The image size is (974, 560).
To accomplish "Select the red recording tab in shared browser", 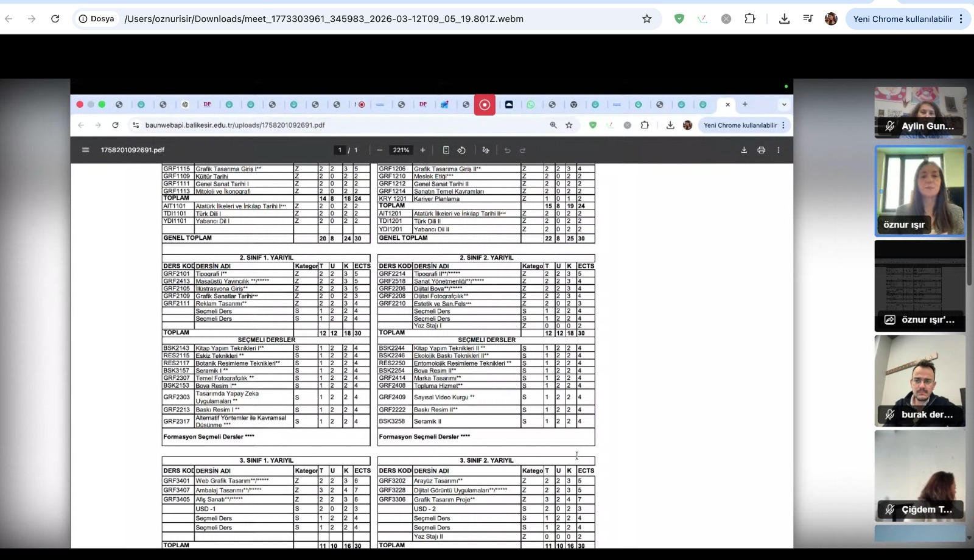I will click(x=485, y=105).
